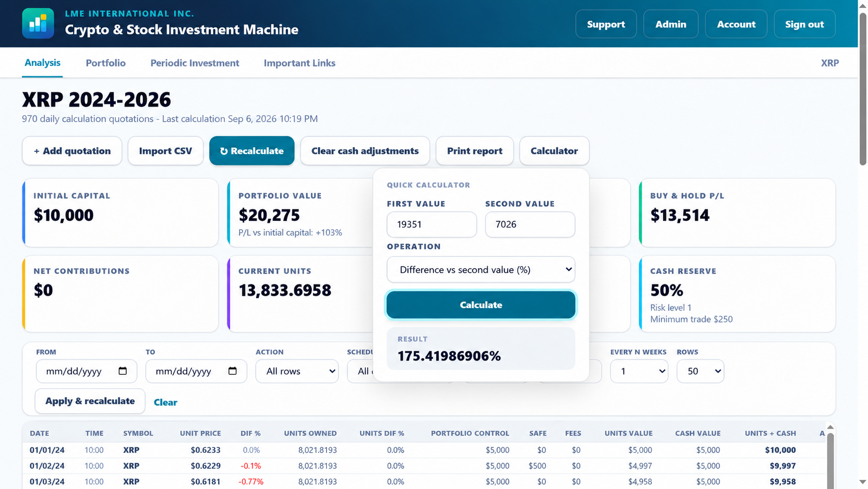Open the Operation dropdown in calculator
Screen dimensions: 868x489
pyautogui.click(x=481, y=270)
